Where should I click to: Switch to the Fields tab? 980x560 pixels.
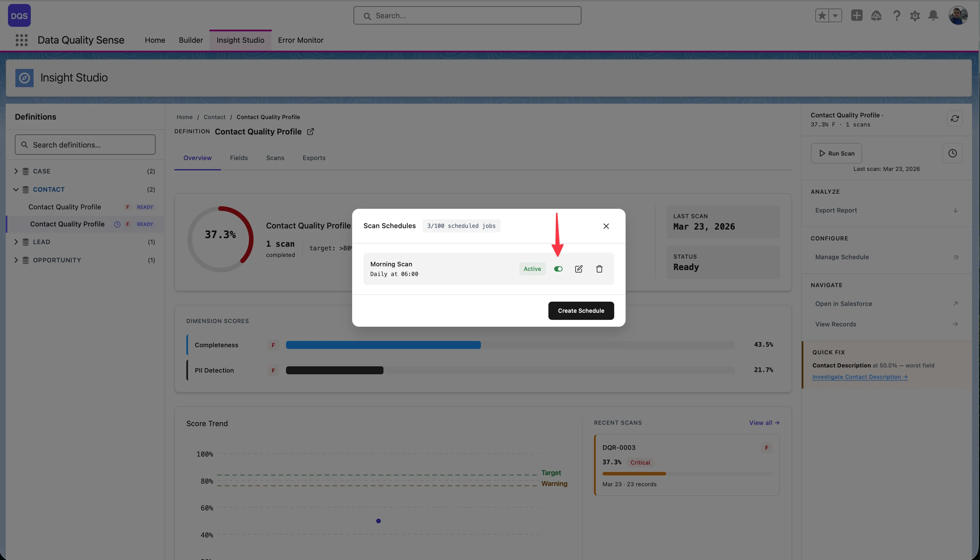[238, 158]
